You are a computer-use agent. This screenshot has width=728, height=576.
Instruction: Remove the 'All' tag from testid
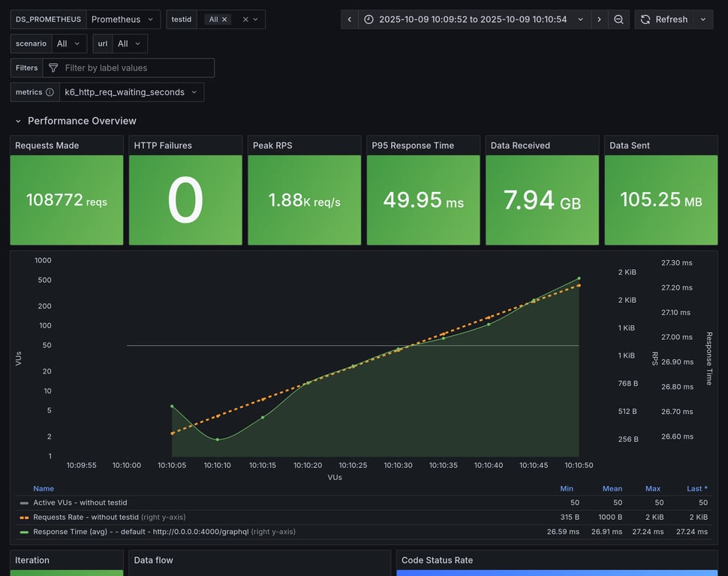click(x=224, y=19)
